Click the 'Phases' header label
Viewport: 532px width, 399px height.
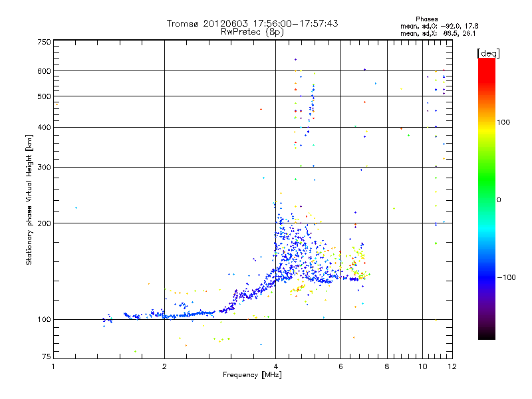click(427, 19)
